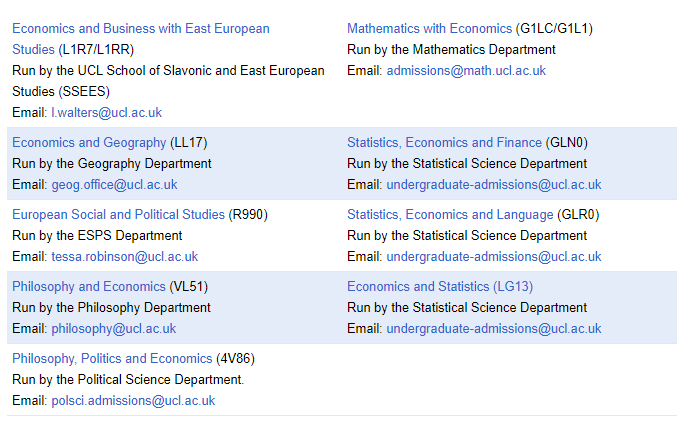The width and height of the screenshot is (691, 433).
Task: Click the l.walters@ucl.ac.uk email link
Action: (x=107, y=113)
